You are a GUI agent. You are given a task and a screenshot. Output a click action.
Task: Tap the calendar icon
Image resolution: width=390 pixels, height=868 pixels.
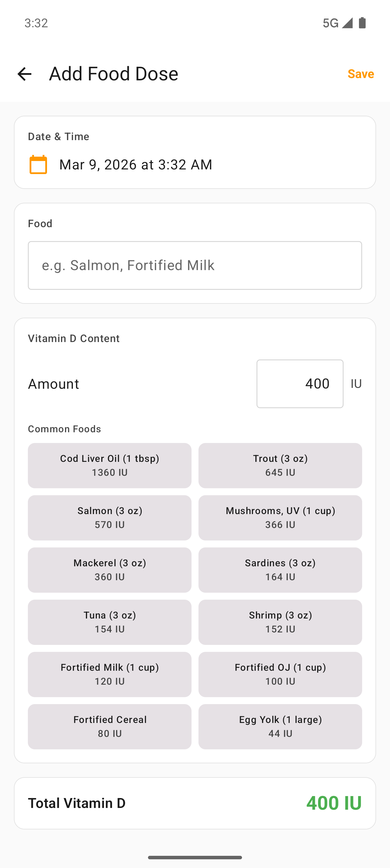coord(38,164)
